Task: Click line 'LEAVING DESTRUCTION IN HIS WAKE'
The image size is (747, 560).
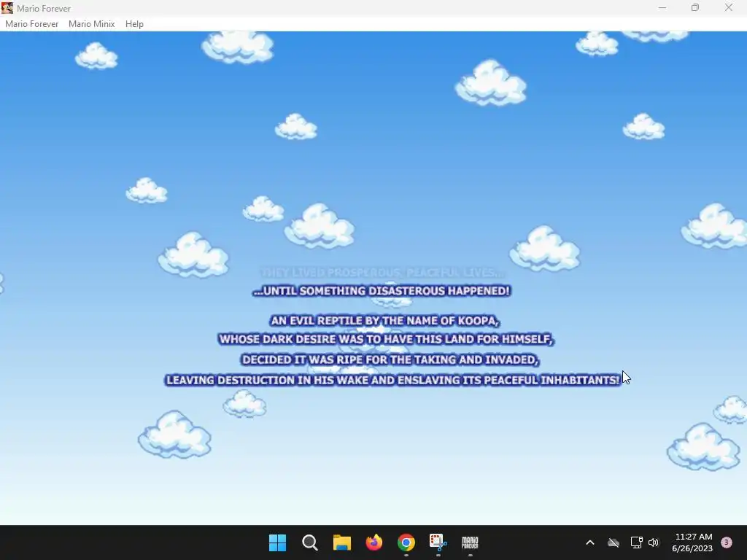Action: [x=393, y=381]
